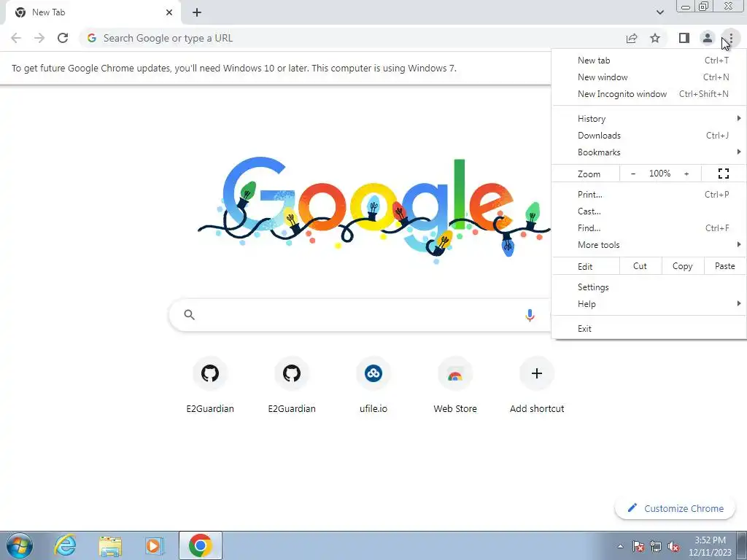Choose Print from the menu
747x560 pixels.
[649, 194]
